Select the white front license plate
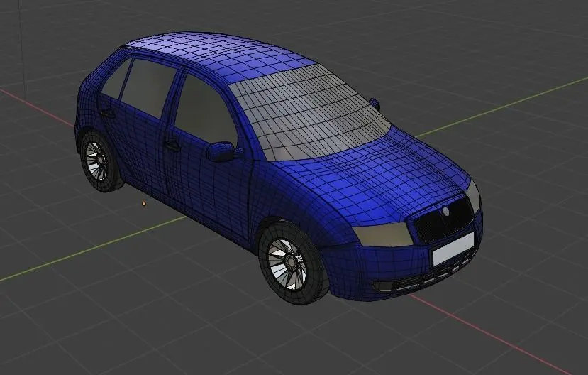Image resolution: width=588 pixels, height=375 pixels. tap(453, 248)
